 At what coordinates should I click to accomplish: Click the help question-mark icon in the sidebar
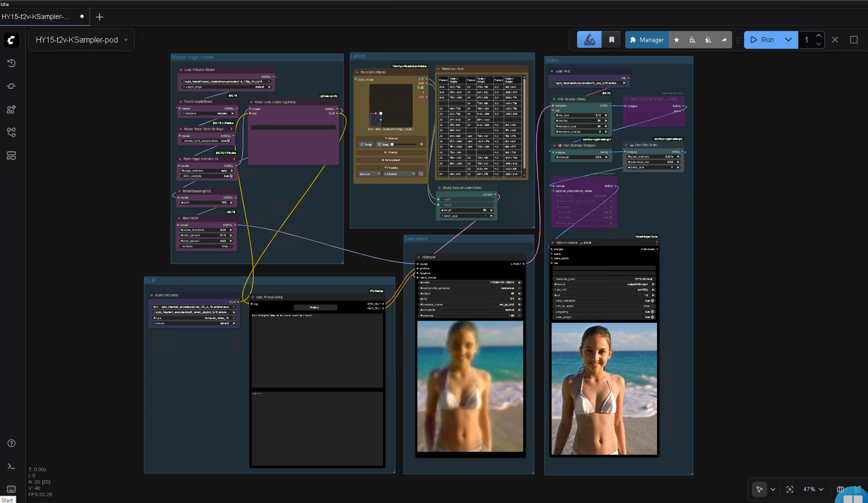point(11,443)
